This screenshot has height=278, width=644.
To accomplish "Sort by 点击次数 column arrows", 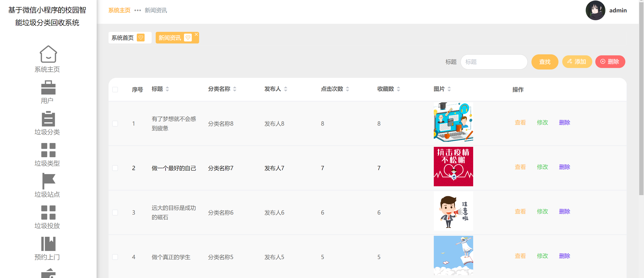I will pos(347,89).
